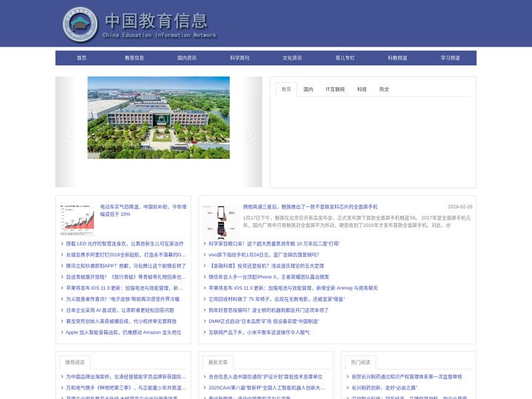This screenshot has height=399, width=532.
Task: Show the previous carousel slide
Action: tap(69, 135)
